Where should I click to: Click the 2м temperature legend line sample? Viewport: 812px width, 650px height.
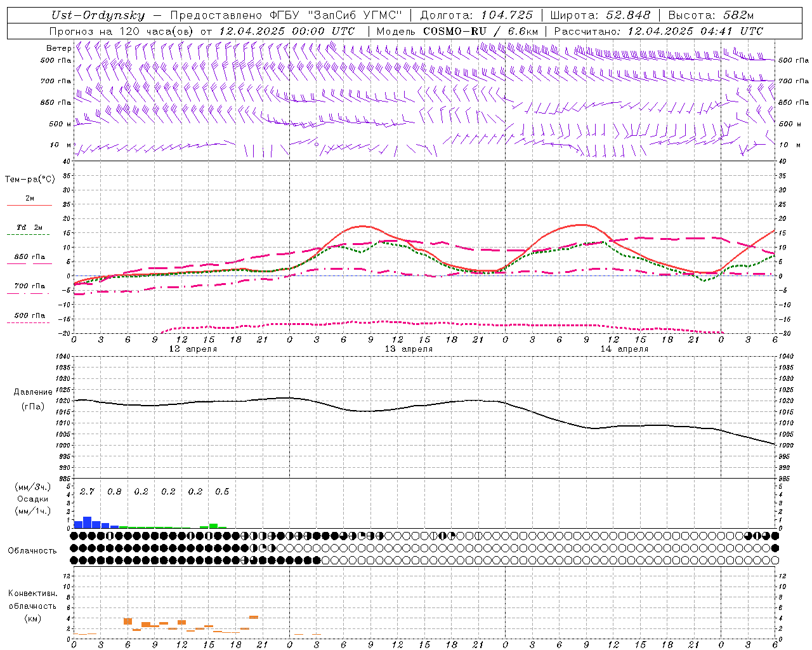[x=29, y=205]
